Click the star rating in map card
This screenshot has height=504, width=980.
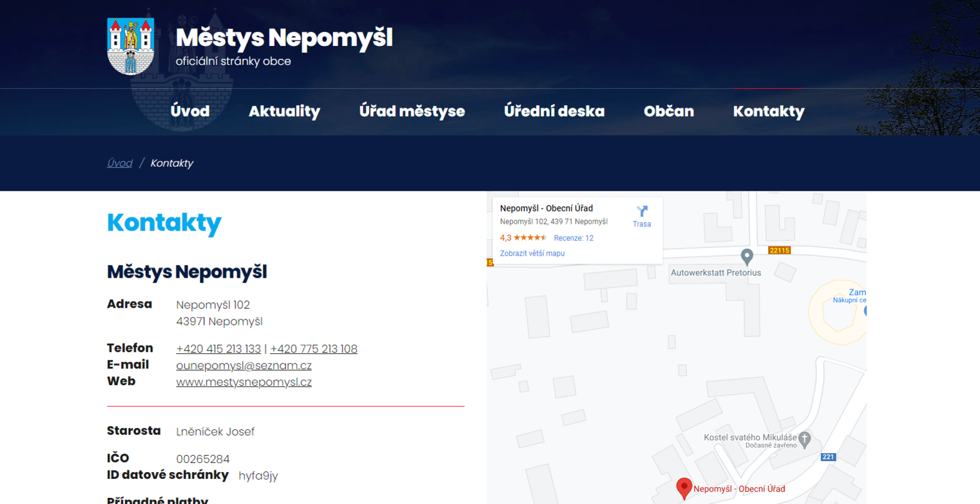click(x=530, y=238)
